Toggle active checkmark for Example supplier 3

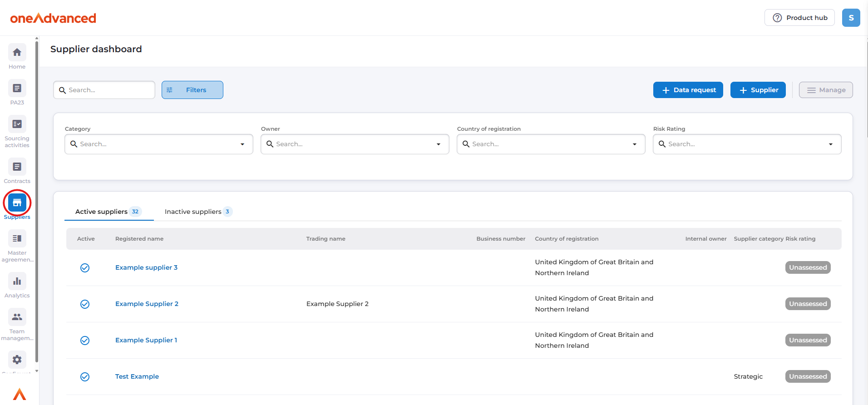coord(85,268)
